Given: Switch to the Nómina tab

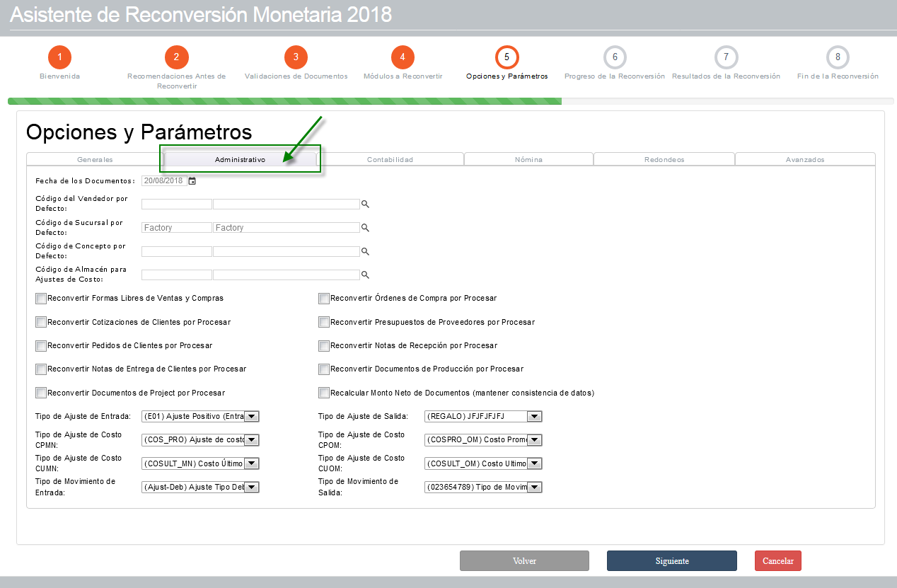Looking at the screenshot, I should 528,160.
